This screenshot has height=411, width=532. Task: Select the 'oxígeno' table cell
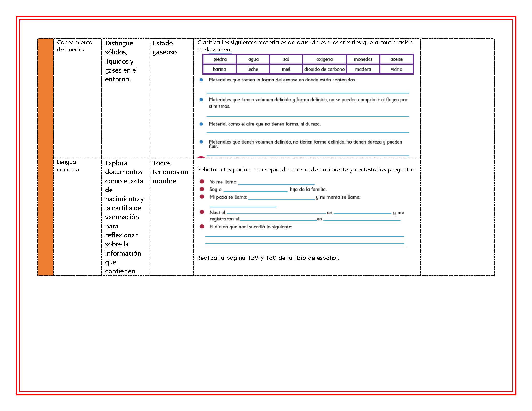[325, 59]
